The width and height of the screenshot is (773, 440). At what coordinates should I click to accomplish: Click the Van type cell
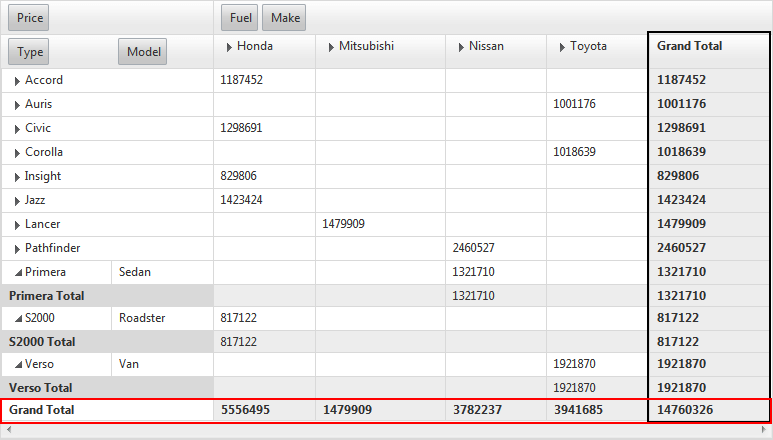(x=163, y=364)
